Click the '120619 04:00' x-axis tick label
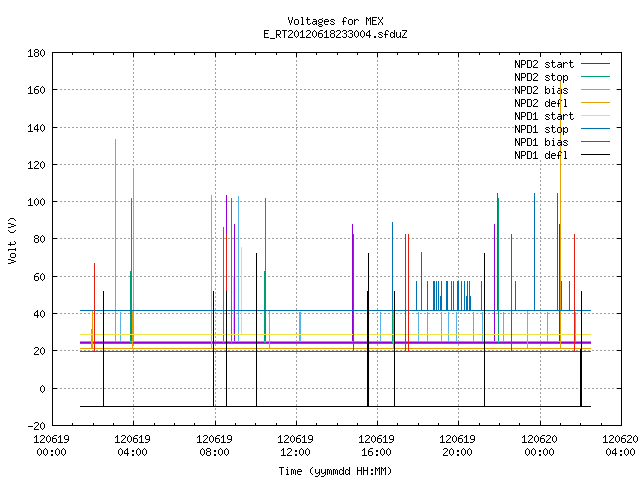 pos(132,446)
